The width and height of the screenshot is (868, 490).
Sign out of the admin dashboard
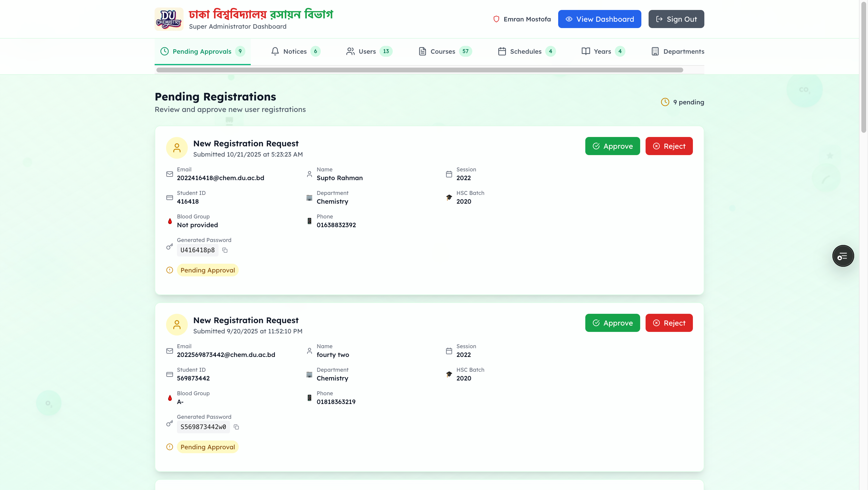(x=676, y=19)
